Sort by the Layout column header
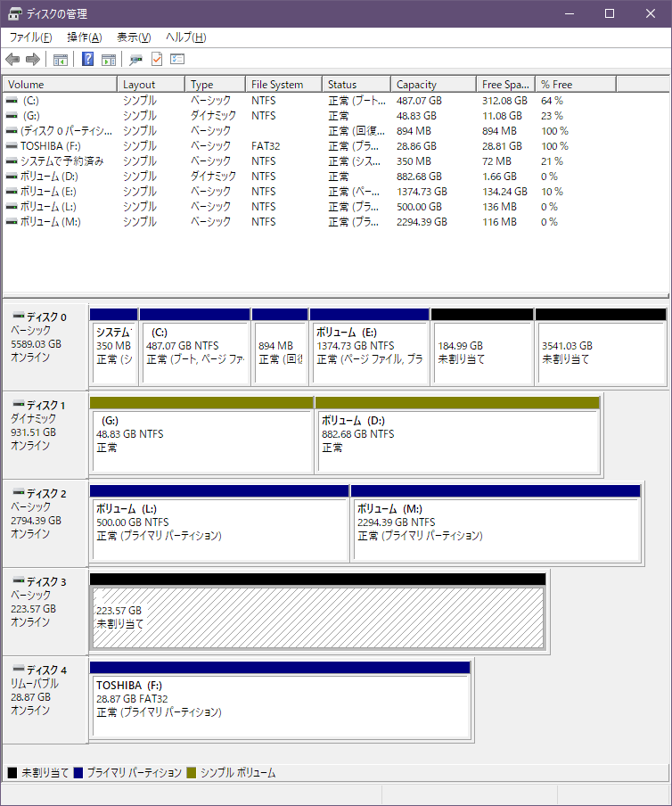The height and width of the screenshot is (806, 672). [151, 85]
